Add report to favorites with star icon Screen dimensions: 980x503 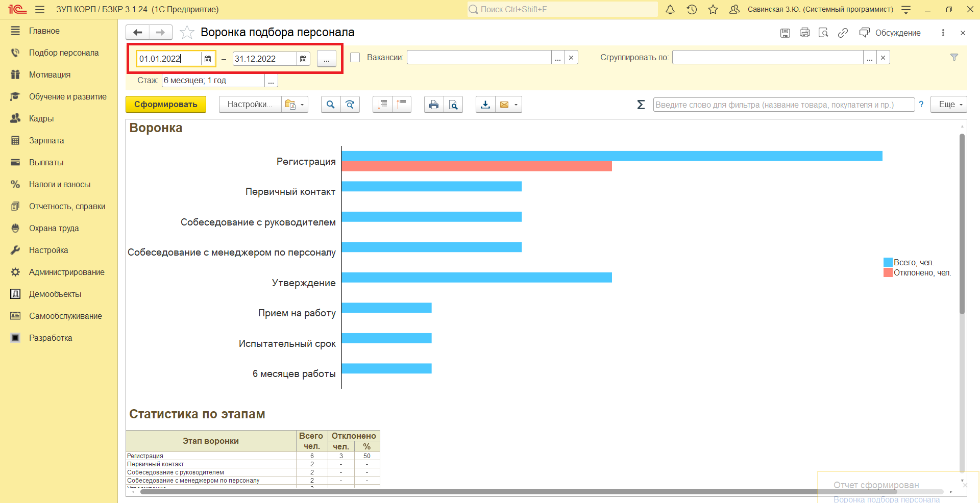[187, 33]
